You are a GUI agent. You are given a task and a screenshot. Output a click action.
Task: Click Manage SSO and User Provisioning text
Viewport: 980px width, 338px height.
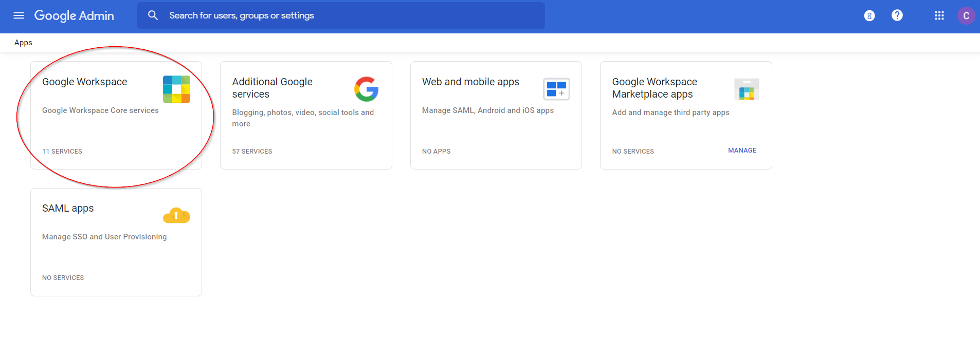point(104,237)
